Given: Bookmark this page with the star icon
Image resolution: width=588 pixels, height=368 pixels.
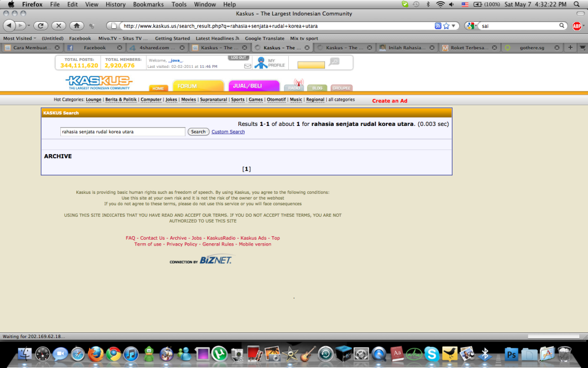Looking at the screenshot, I should [x=446, y=26].
